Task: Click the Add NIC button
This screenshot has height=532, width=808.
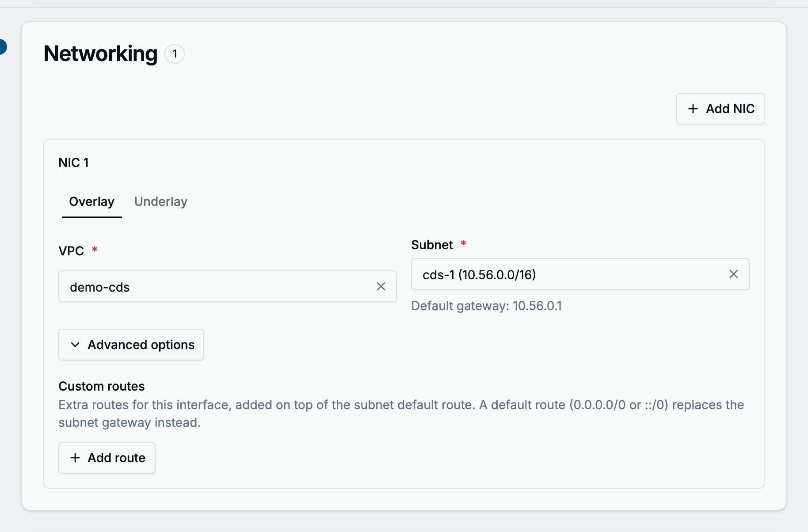Action: [720, 109]
